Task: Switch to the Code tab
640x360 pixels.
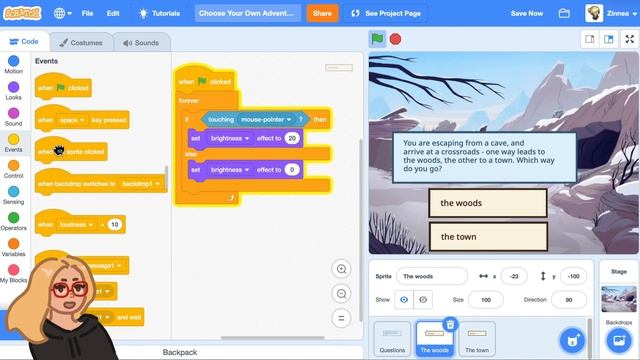Action: pos(24,42)
